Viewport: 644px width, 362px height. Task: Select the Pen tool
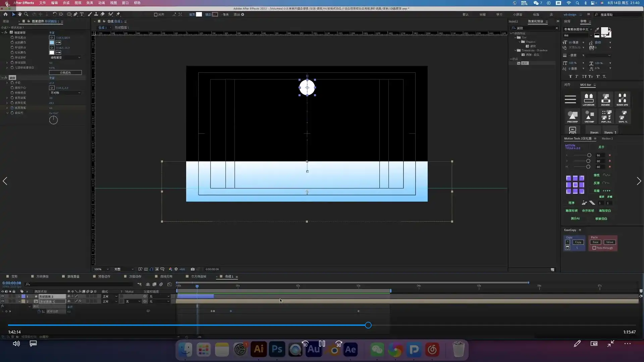tap(75, 14)
